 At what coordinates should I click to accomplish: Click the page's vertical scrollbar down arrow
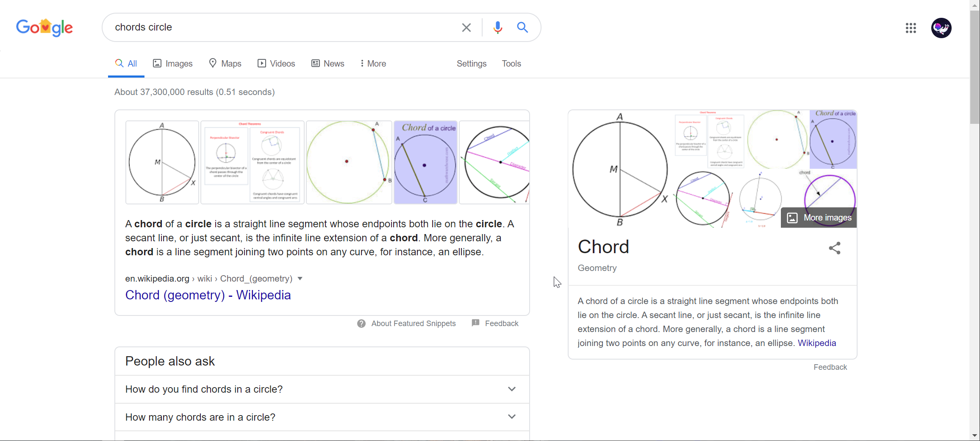[x=974, y=435]
